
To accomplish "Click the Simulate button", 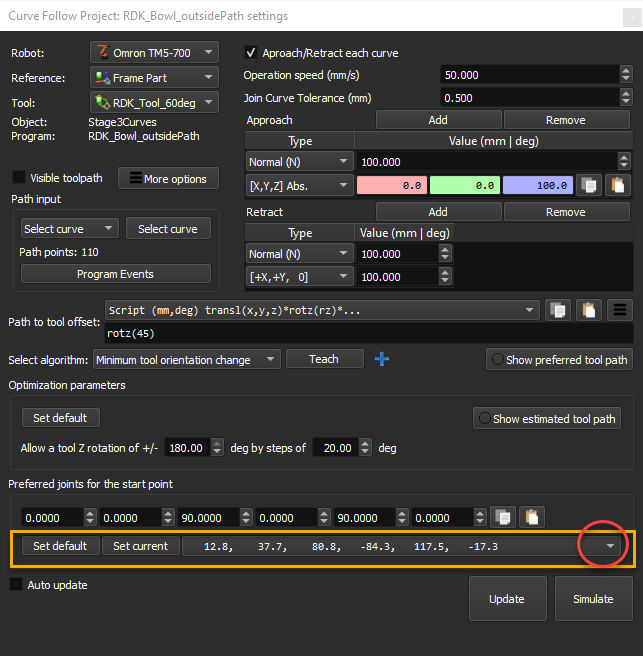I will [593, 599].
